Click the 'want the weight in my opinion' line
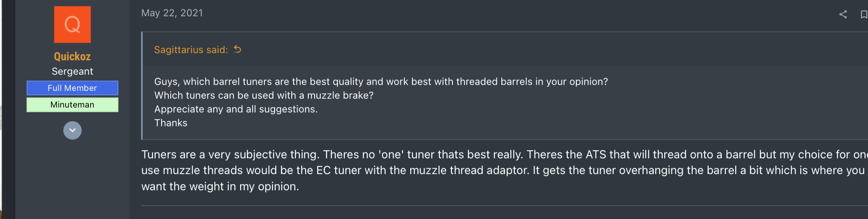 (220, 187)
